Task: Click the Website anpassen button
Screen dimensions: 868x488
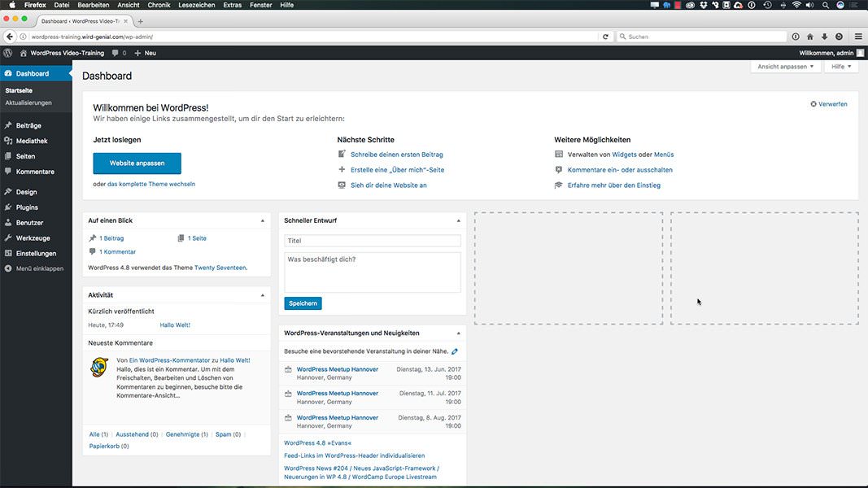Action: pyautogui.click(x=137, y=163)
